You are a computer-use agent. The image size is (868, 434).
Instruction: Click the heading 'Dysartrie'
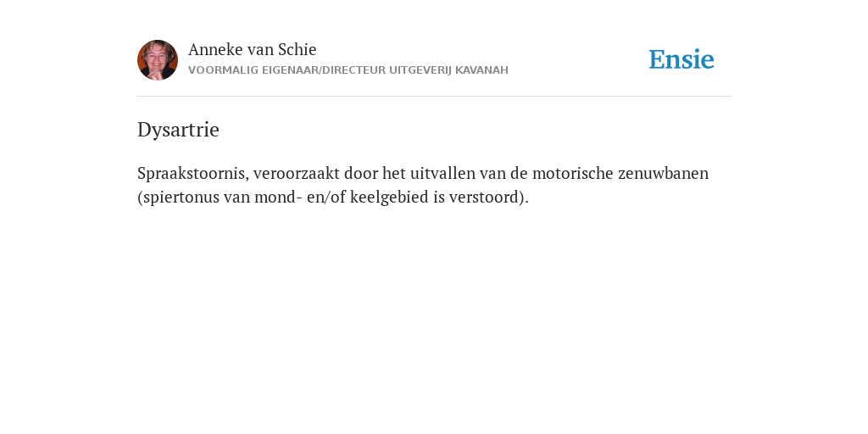point(178,130)
